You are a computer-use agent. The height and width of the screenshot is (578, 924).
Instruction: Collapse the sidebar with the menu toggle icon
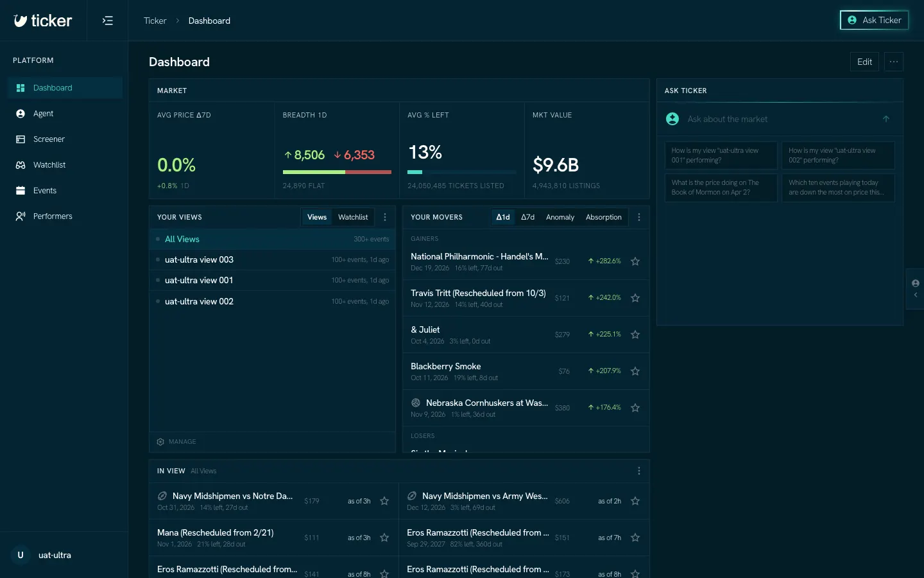(108, 21)
